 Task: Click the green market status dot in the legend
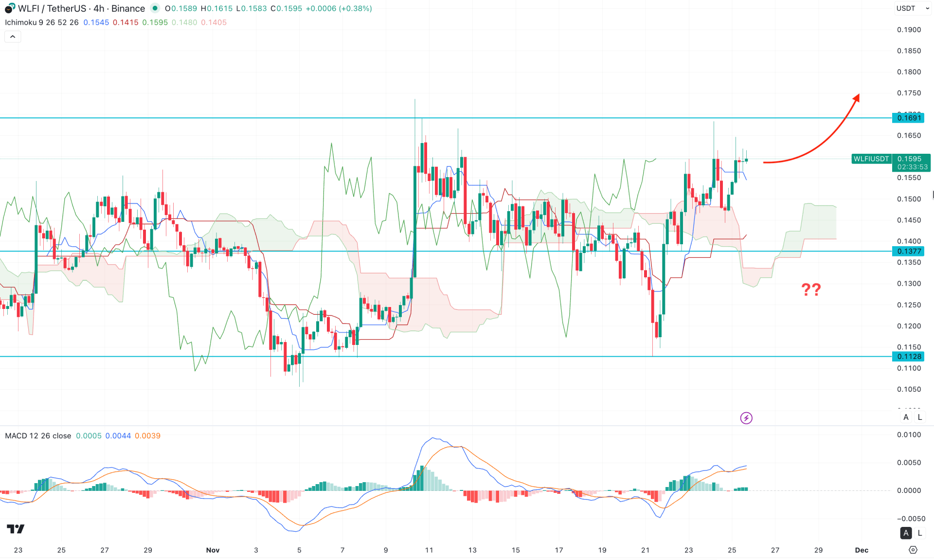point(154,8)
